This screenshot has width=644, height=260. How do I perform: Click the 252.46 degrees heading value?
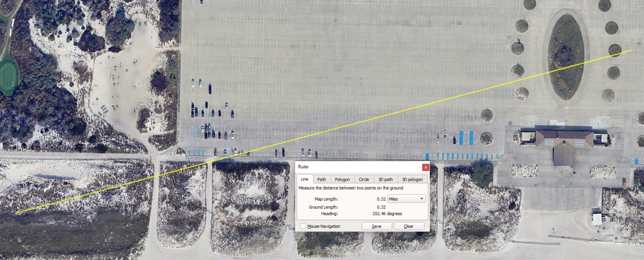[387, 214]
